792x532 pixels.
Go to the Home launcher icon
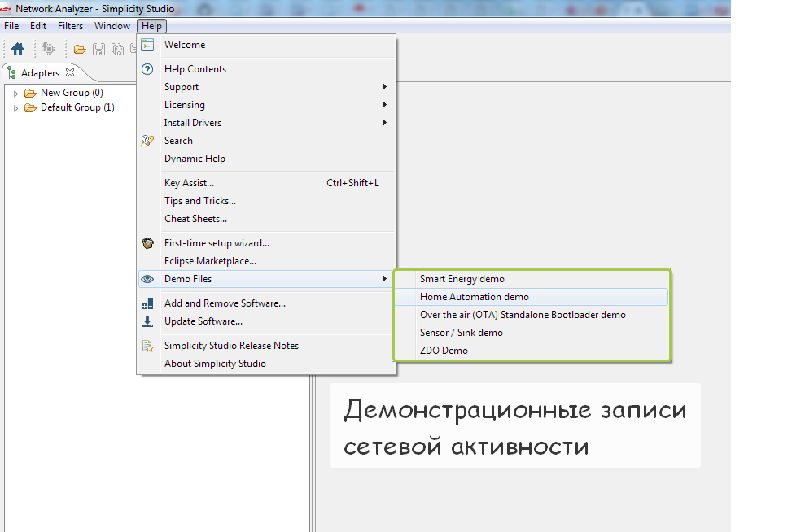point(18,49)
